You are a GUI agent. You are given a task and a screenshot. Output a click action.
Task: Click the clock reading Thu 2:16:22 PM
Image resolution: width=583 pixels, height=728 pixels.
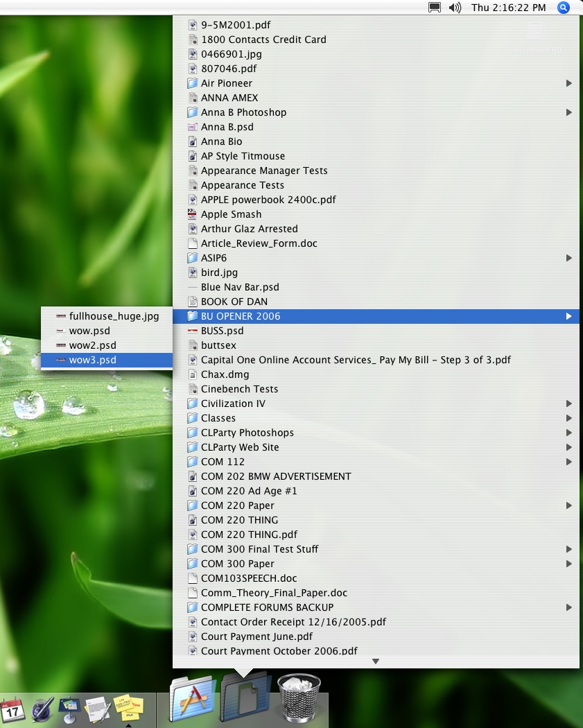508,8
